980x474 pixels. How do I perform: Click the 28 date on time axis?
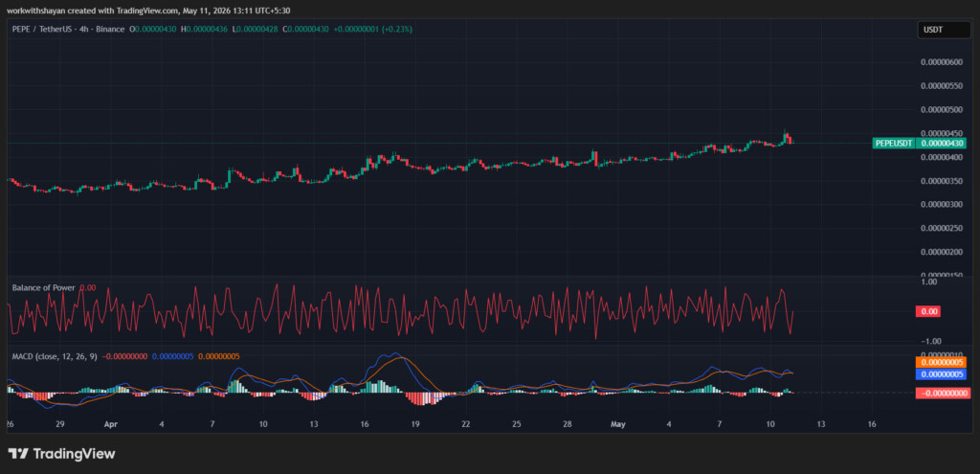click(567, 424)
